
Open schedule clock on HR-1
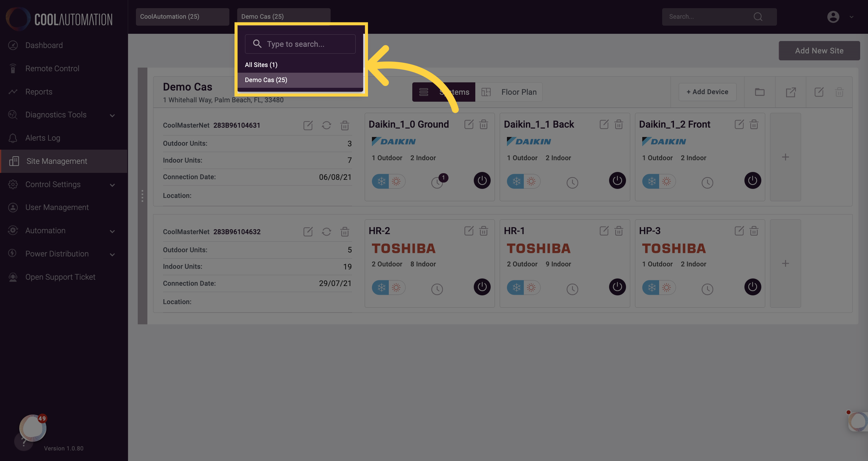[572, 289]
